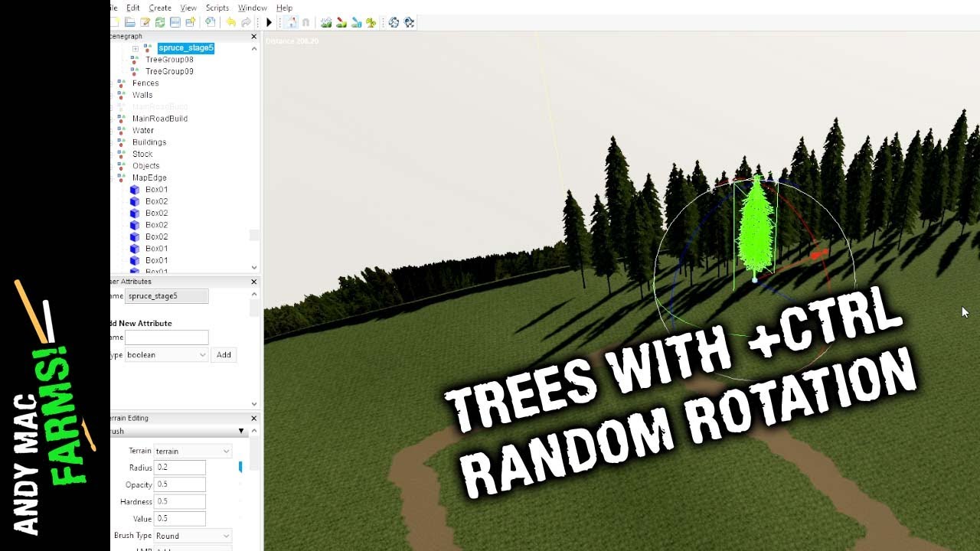Click the node icon beside Objects
The width and height of the screenshot is (980, 551).
121,166
